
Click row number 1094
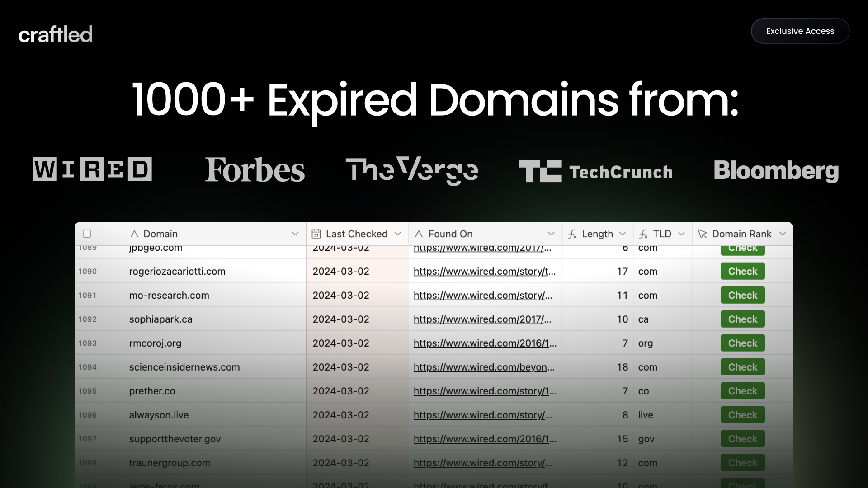coord(87,367)
